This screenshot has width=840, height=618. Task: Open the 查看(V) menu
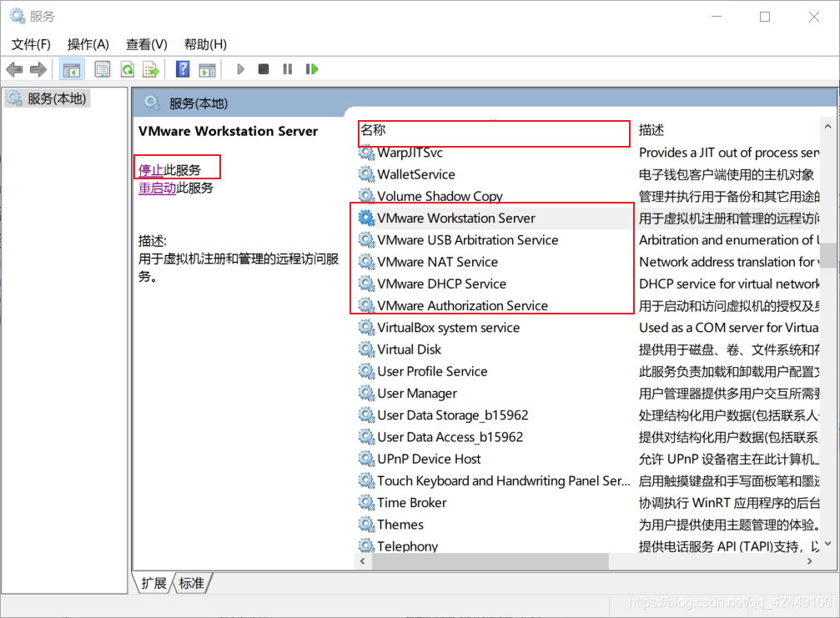click(x=146, y=44)
